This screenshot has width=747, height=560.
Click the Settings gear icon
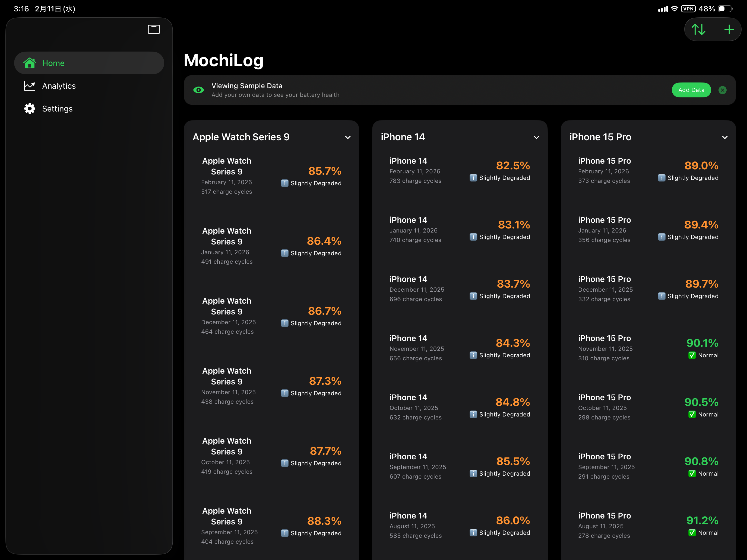[30, 109]
